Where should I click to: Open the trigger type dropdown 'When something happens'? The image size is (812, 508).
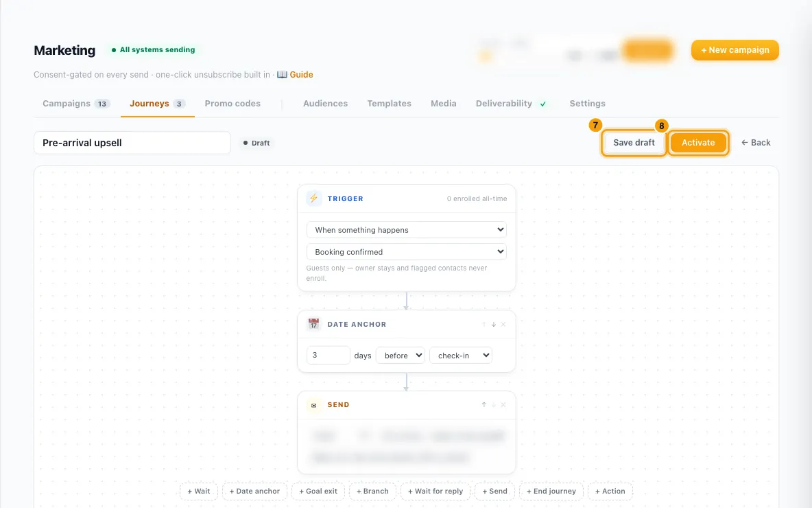point(407,230)
